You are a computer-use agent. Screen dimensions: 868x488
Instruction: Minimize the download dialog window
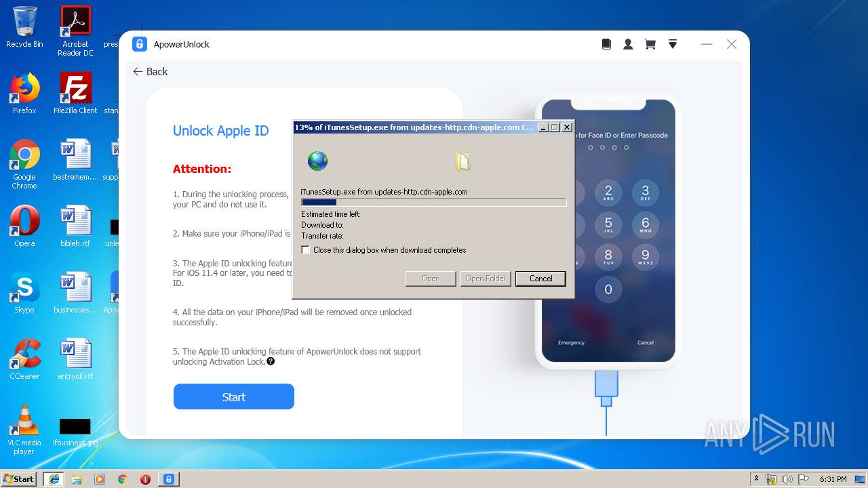click(543, 127)
